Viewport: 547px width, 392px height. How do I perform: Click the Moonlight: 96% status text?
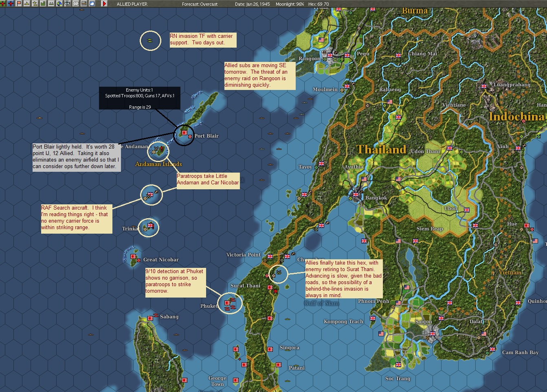point(290,4)
